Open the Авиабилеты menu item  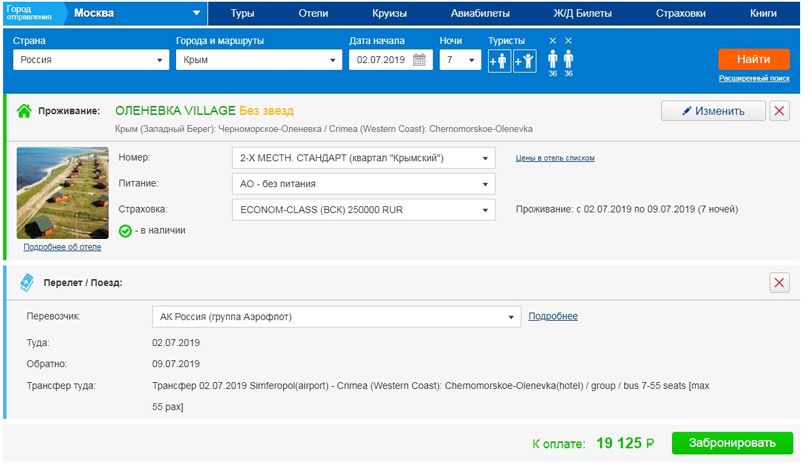(480, 14)
